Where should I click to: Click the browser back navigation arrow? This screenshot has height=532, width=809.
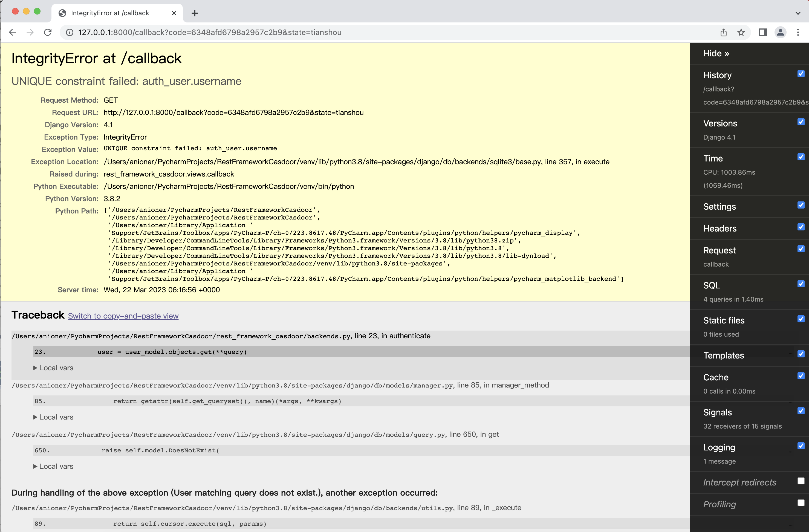13,32
